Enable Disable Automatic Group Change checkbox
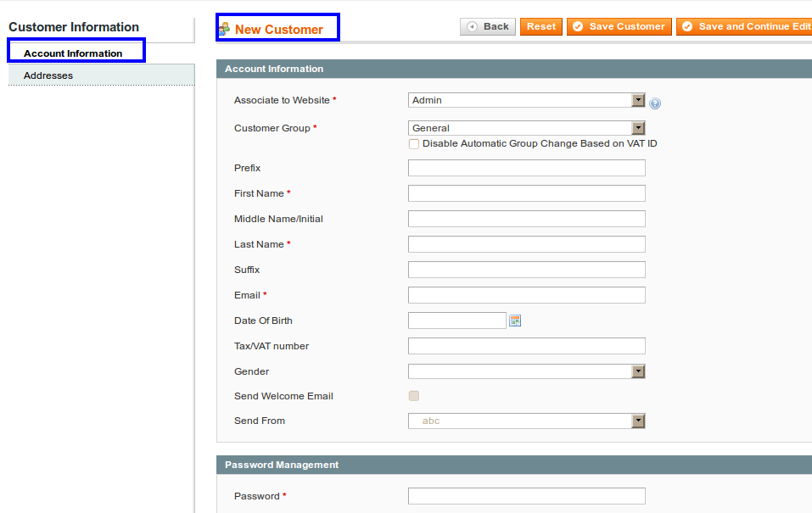Viewport: 812px width, 513px height. [x=414, y=144]
